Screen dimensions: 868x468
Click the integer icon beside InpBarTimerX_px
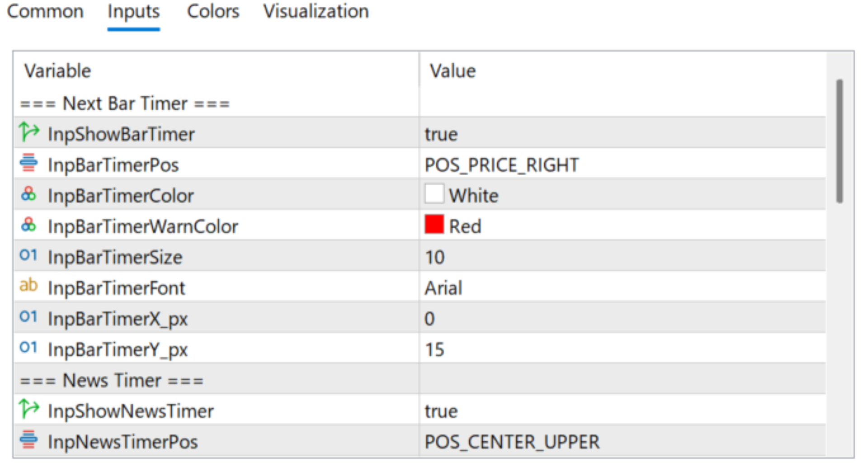click(x=28, y=317)
